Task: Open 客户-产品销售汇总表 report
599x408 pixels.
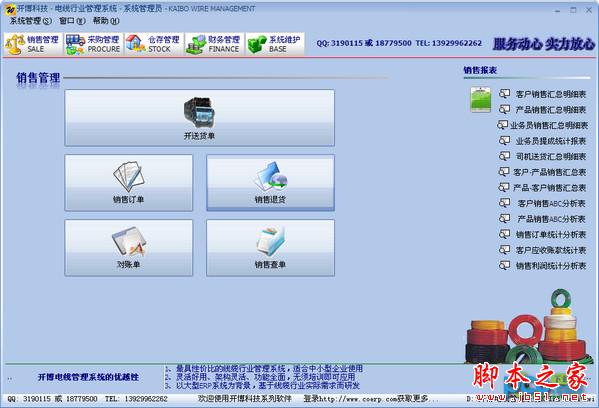Action: 549,172
